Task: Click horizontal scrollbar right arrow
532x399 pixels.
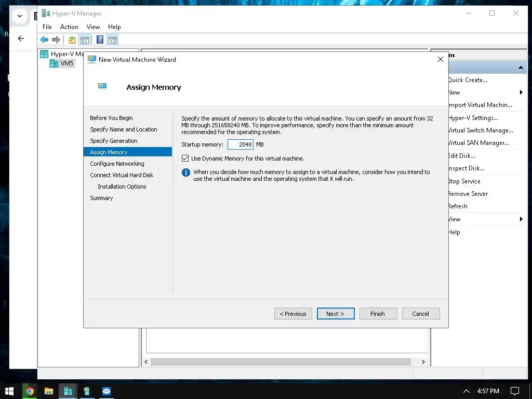Action: [423, 362]
